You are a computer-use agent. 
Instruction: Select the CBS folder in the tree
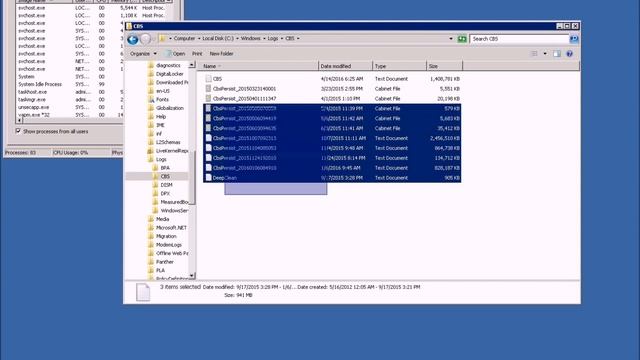[x=165, y=176]
